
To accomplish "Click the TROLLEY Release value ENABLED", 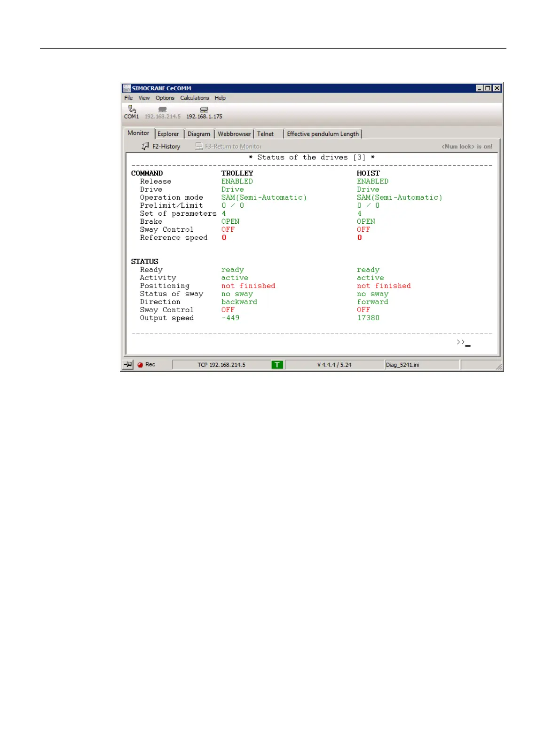I will (237, 181).
